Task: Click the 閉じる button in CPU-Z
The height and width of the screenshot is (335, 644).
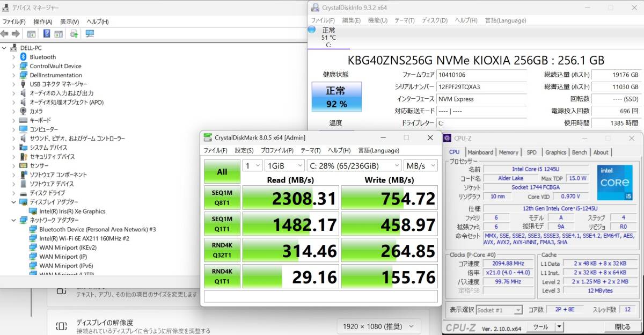Action: tap(623, 326)
